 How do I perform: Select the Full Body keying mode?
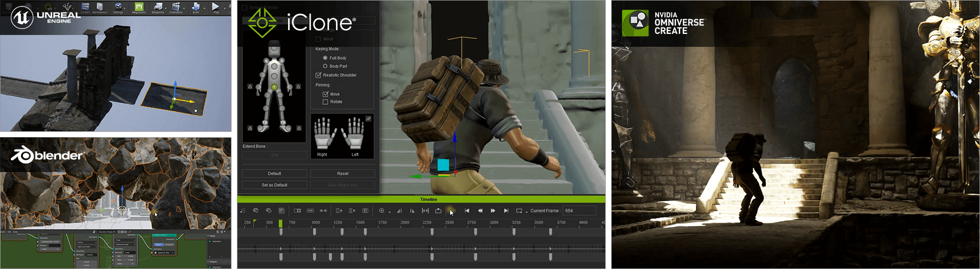point(325,58)
